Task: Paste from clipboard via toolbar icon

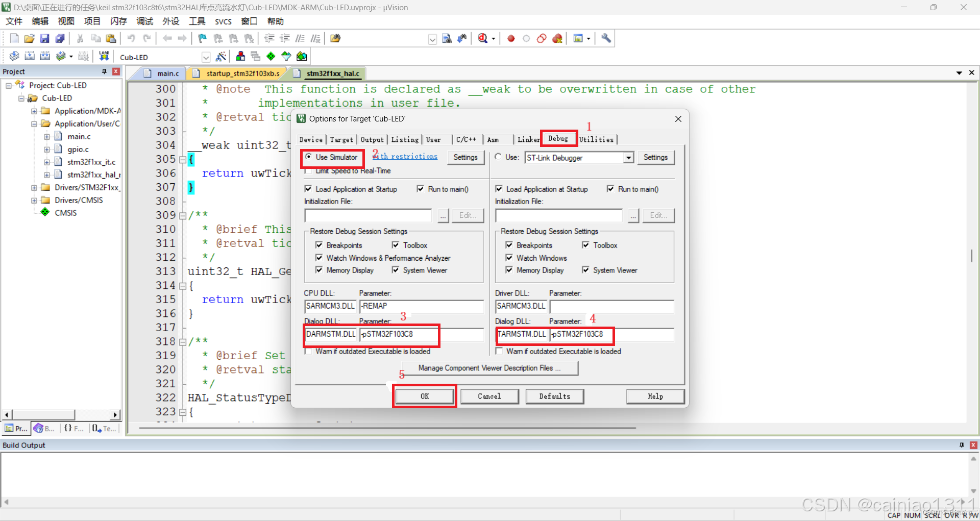Action: pyautogui.click(x=111, y=38)
